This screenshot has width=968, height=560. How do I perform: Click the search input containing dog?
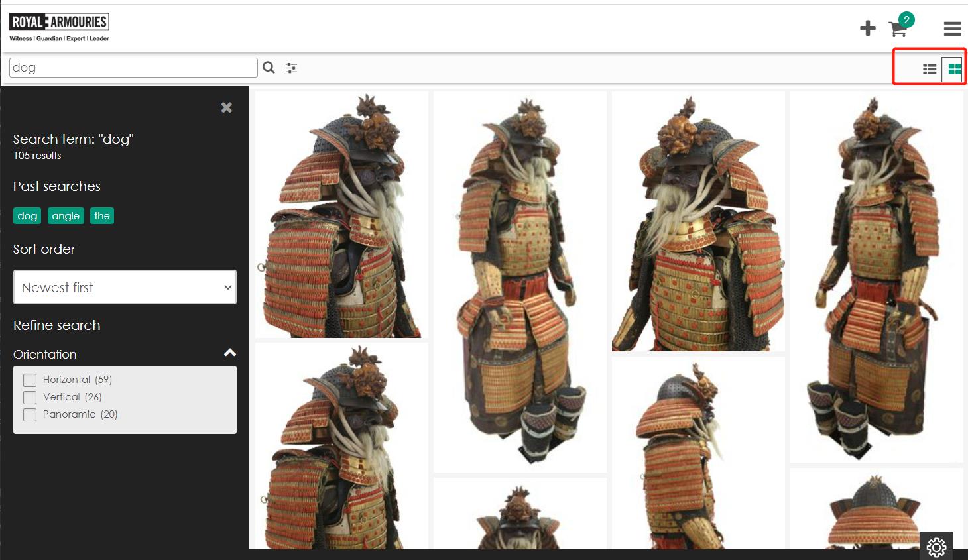pos(133,68)
